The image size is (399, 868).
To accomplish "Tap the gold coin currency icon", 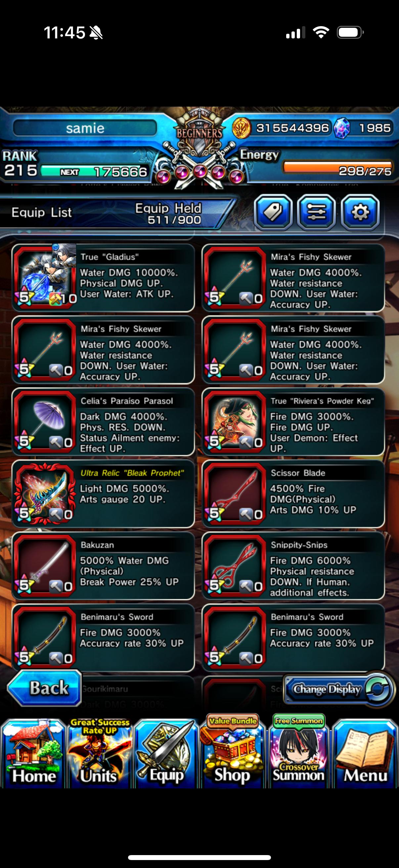I will pos(242,128).
